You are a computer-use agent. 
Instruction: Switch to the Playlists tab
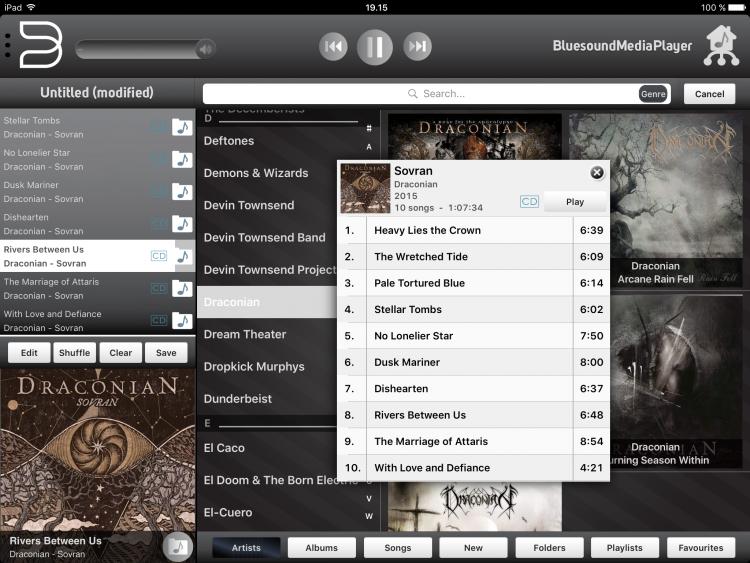point(625,548)
